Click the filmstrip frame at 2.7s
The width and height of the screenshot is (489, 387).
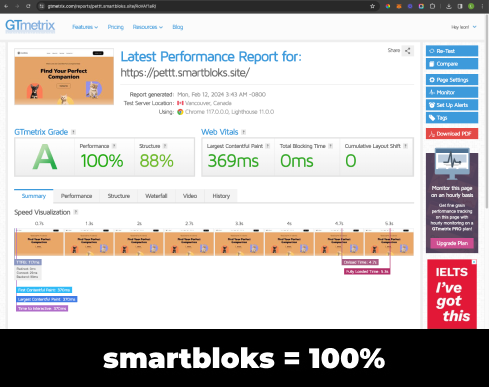189,242
